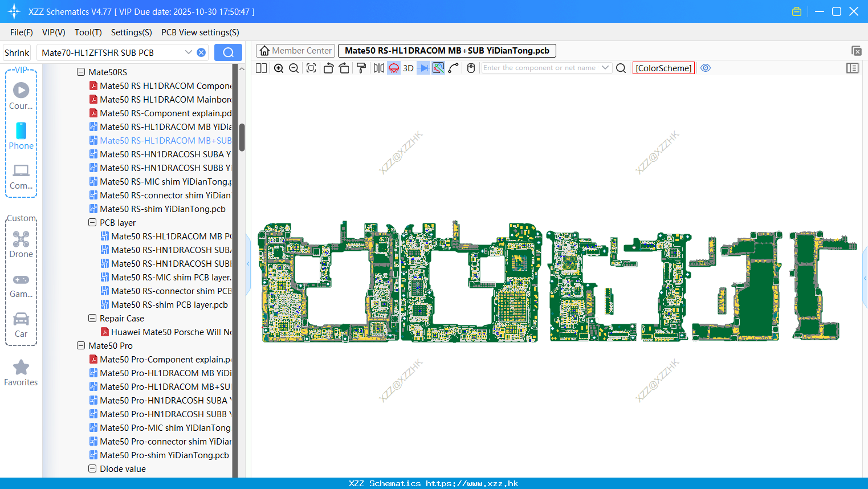
Task: Select the trace route curve tool
Action: (x=454, y=68)
